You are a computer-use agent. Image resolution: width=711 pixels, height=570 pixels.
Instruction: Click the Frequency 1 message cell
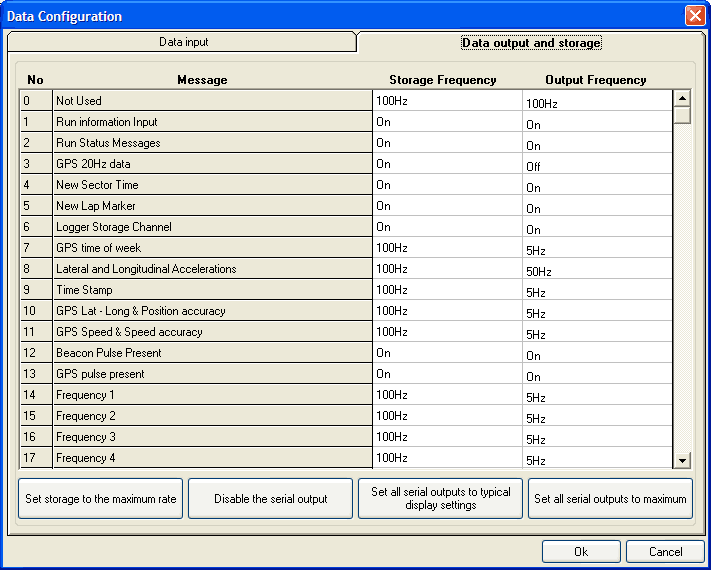pos(212,395)
